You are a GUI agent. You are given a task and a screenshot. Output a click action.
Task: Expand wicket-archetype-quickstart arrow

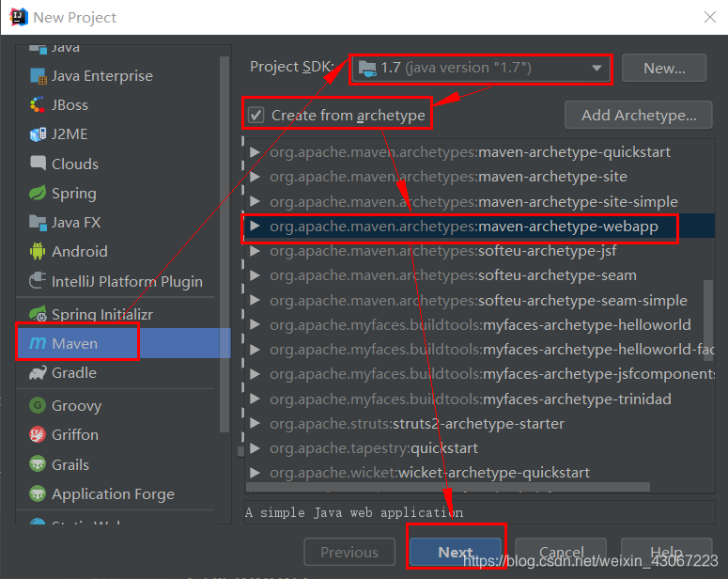click(x=255, y=473)
